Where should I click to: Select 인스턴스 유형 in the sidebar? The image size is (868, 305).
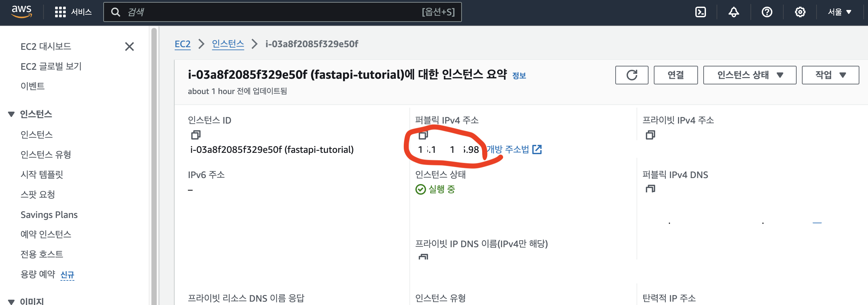pos(46,155)
